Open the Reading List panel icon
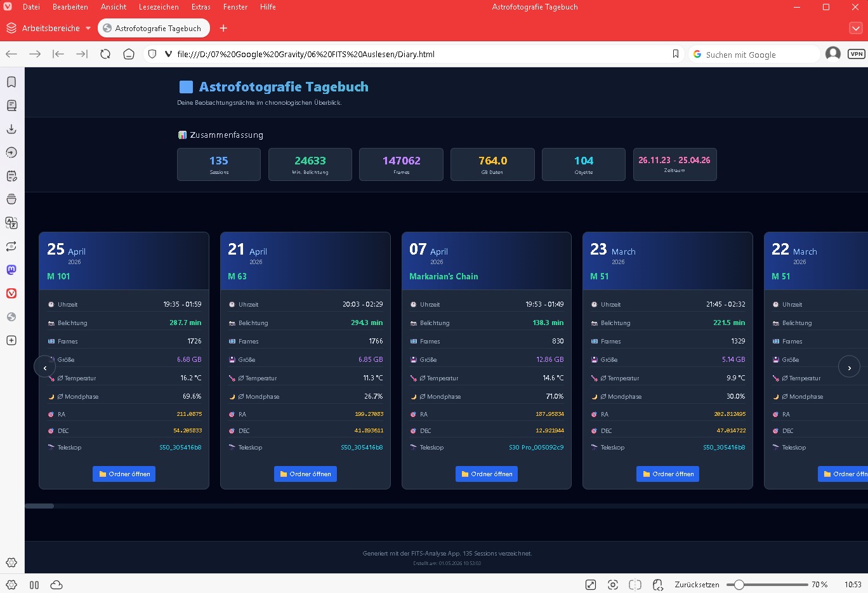The width and height of the screenshot is (868, 593). pos(11,105)
